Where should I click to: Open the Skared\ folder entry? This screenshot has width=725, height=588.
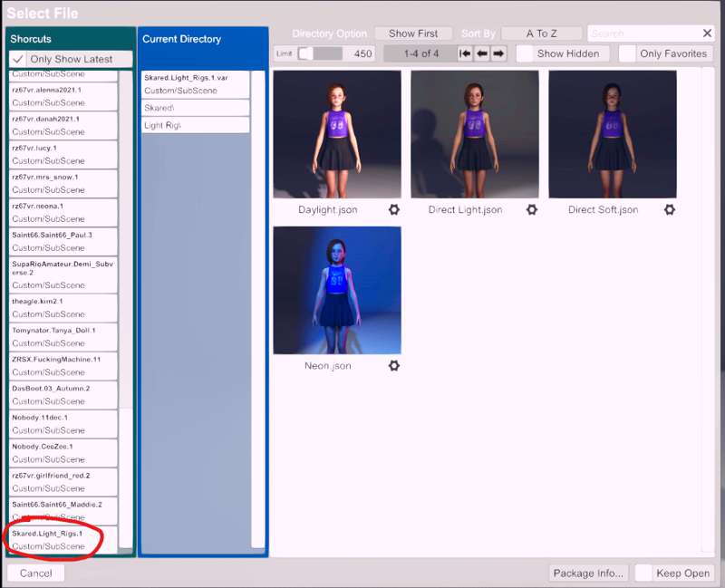(x=196, y=108)
